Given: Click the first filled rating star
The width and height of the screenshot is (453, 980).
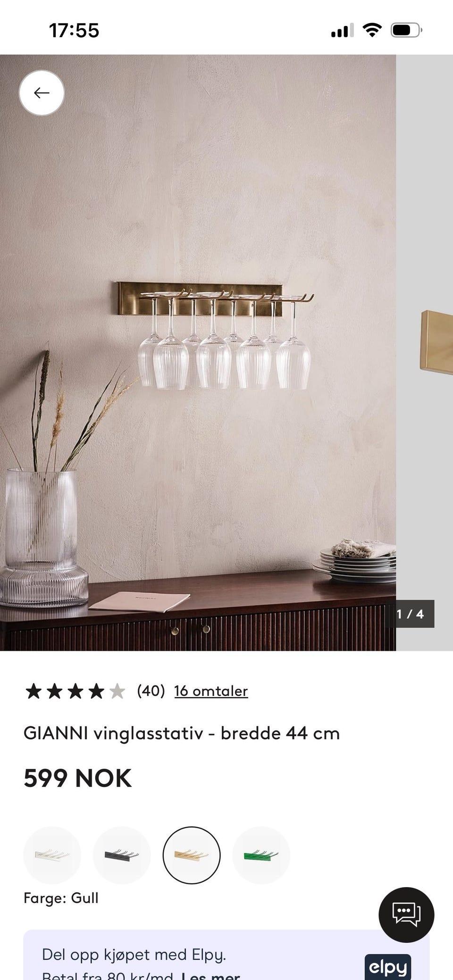Looking at the screenshot, I should pyautogui.click(x=34, y=691).
